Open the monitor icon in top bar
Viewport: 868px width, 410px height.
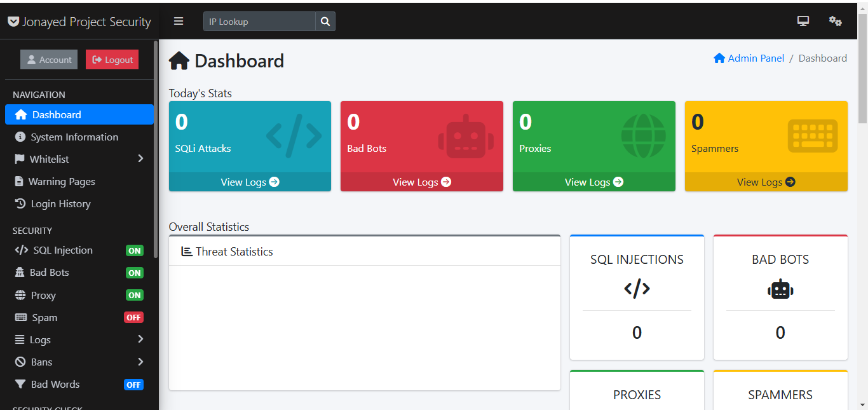pos(803,21)
